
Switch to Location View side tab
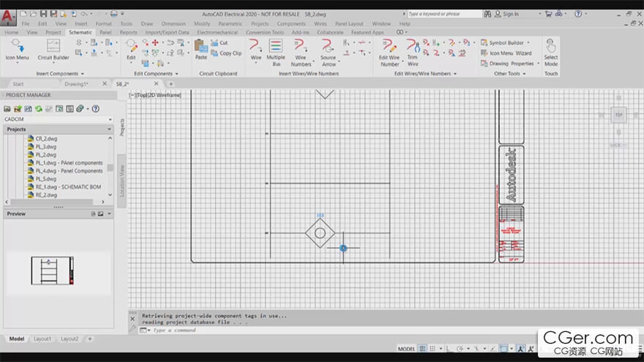tap(122, 179)
